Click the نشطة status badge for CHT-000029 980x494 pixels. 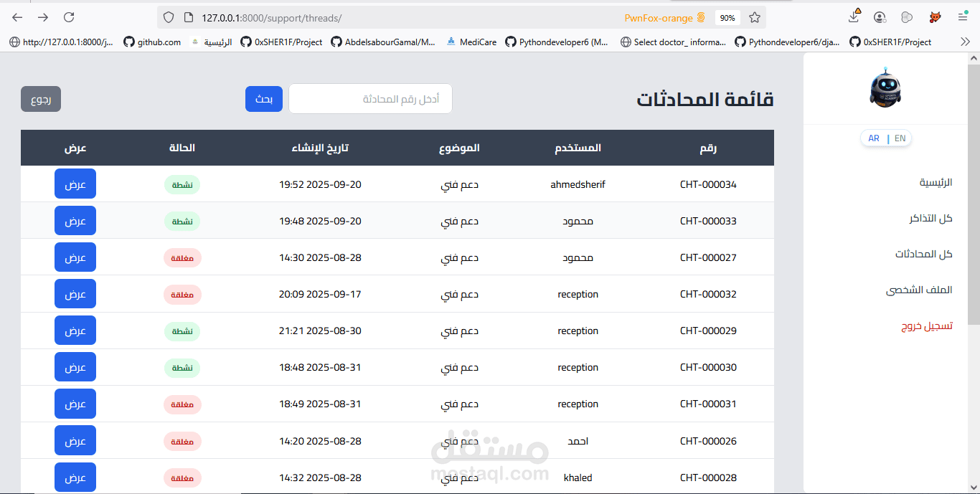click(x=182, y=331)
